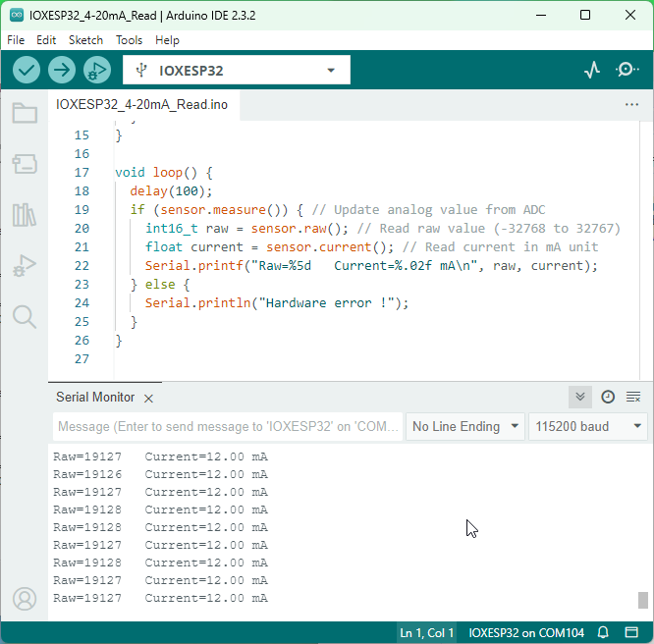Open the tab options three-dot menu
654x644 pixels.
tap(631, 105)
